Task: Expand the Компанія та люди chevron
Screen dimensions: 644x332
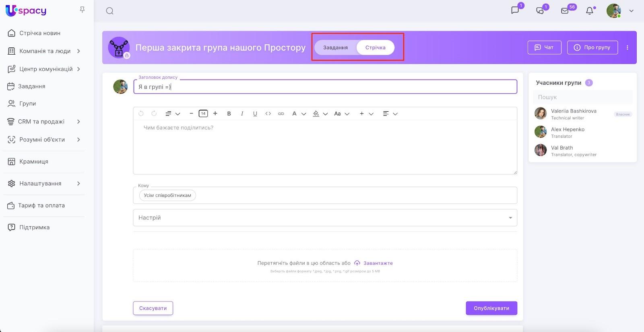Action: (78, 51)
